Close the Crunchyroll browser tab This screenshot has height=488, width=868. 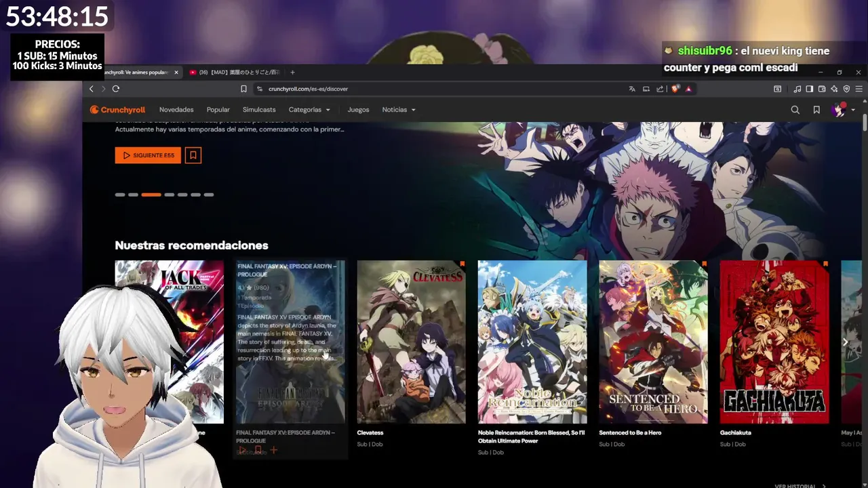(x=176, y=73)
